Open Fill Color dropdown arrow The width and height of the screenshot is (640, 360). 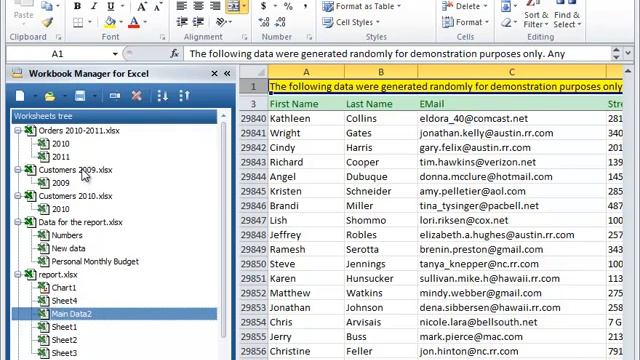[x=121, y=22]
